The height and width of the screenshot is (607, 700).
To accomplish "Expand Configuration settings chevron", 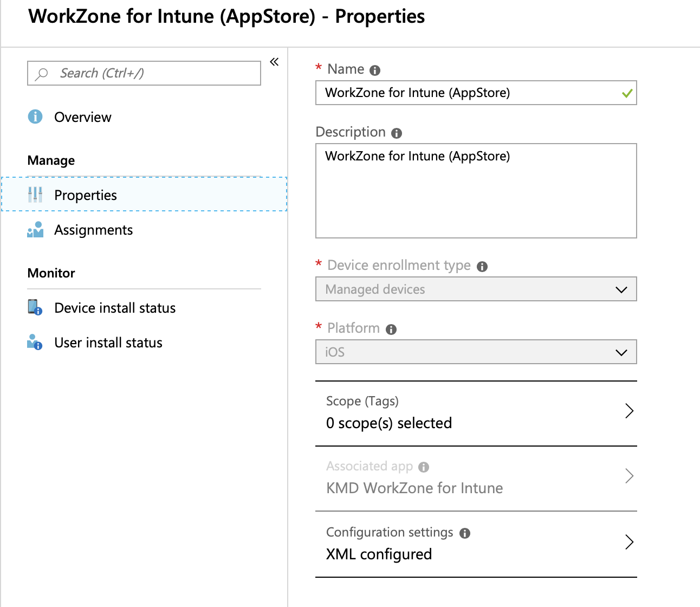I will 629,542.
